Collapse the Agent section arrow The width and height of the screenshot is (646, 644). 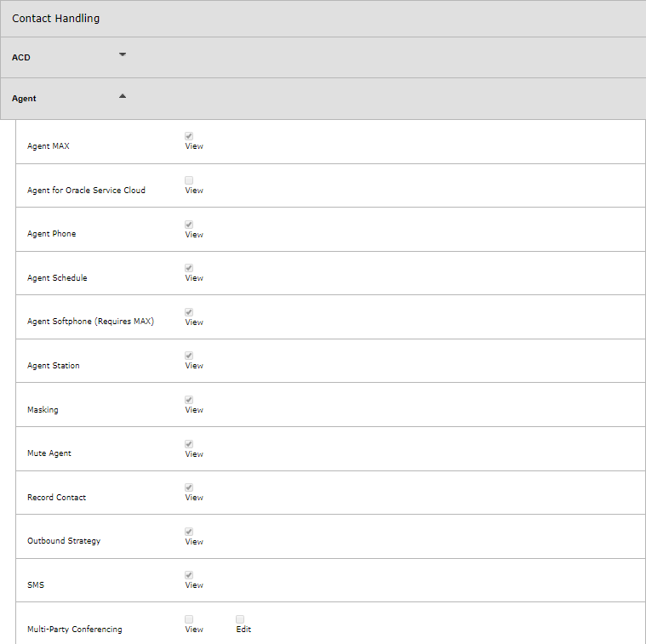tap(123, 96)
